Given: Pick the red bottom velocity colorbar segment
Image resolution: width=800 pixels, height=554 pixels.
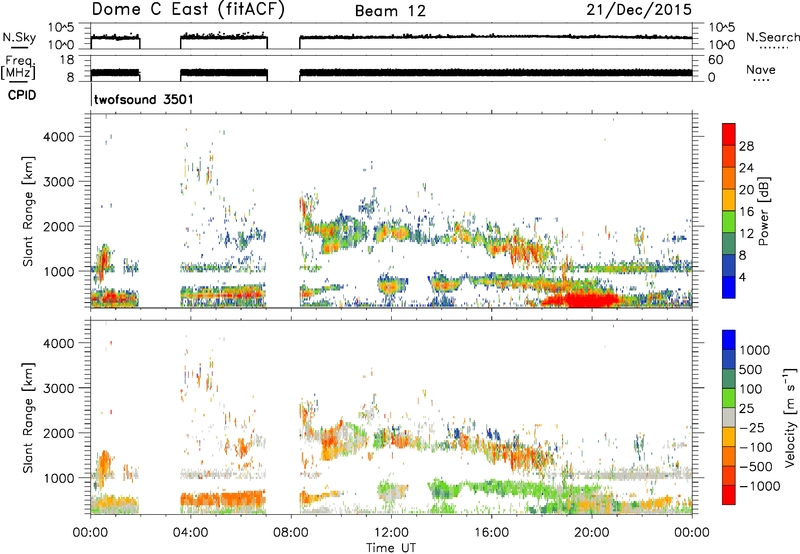Looking at the screenshot, I should tap(729, 495).
